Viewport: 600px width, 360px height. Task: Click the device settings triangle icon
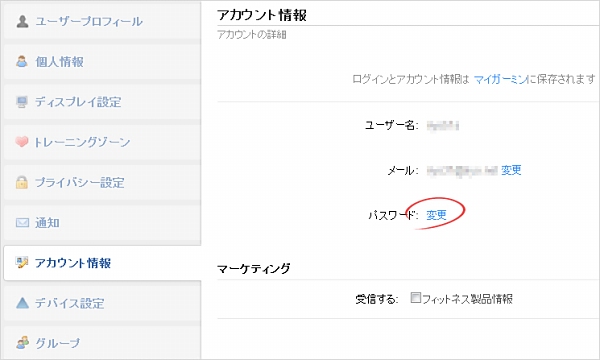[x=22, y=303]
